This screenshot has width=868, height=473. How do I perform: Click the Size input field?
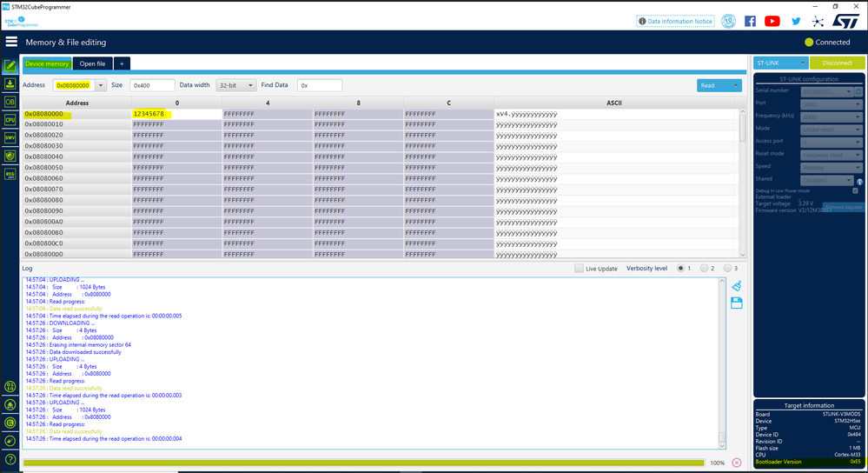152,85
